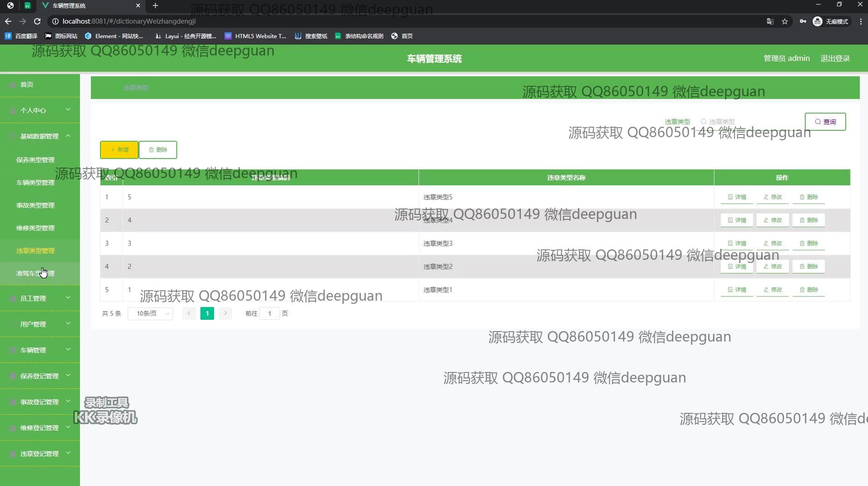Click the browser reload page icon
The height and width of the screenshot is (486, 868).
[37, 21]
